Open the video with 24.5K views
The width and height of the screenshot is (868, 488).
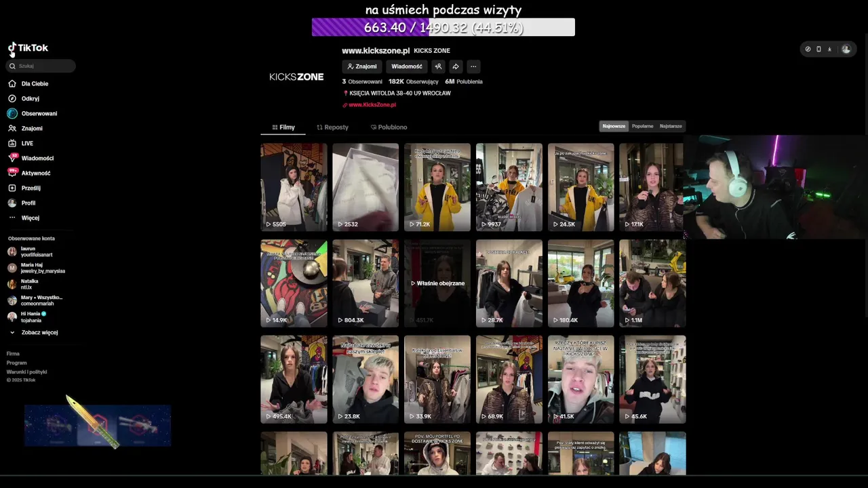(x=581, y=187)
